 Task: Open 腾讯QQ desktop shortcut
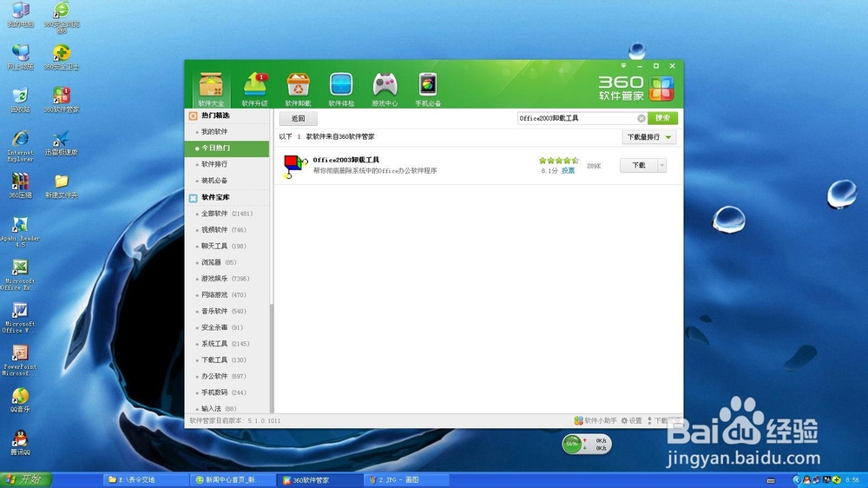pos(21,443)
